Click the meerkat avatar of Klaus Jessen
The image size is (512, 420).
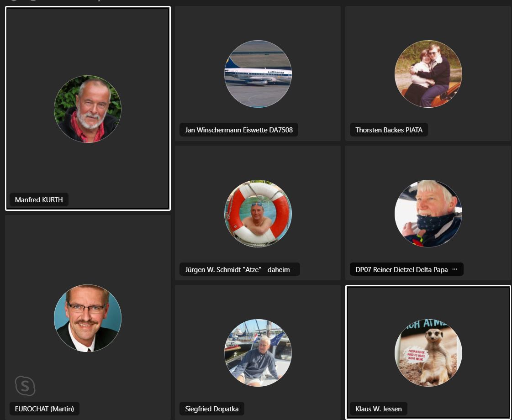coord(428,353)
